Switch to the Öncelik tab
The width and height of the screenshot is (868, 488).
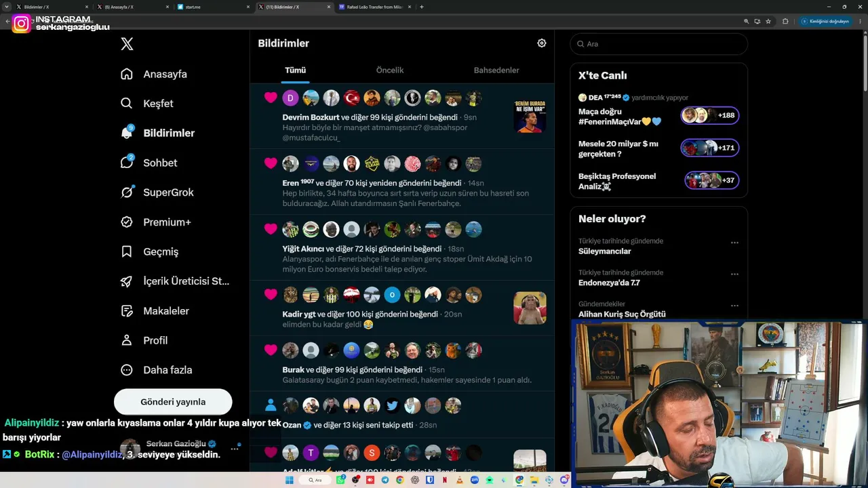390,70
